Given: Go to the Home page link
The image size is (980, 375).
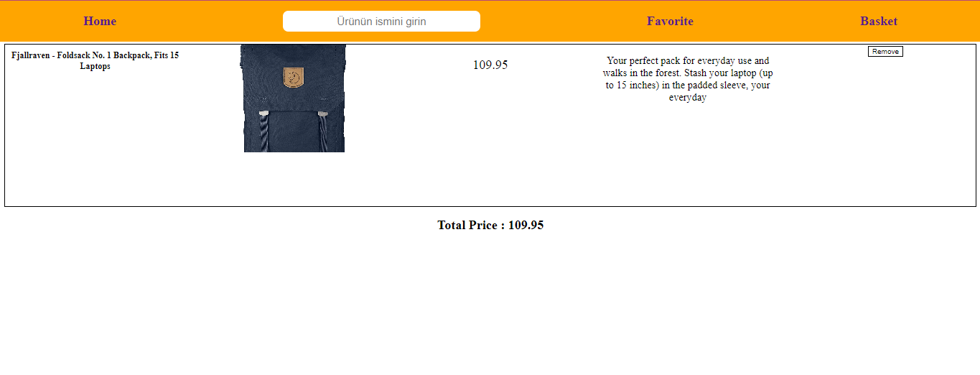Looking at the screenshot, I should (x=100, y=21).
